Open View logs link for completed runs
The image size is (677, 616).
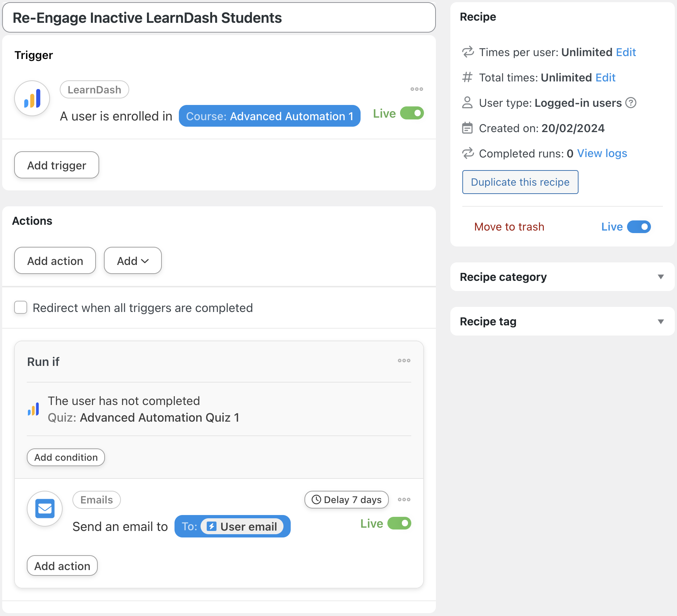602,153
